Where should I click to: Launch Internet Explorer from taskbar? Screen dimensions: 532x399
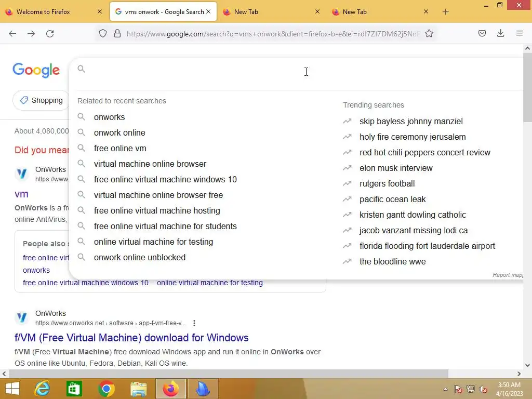pos(42,389)
